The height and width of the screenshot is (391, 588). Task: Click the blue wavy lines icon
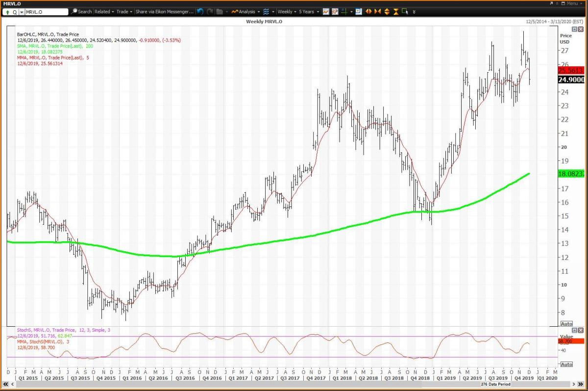pos(266,11)
